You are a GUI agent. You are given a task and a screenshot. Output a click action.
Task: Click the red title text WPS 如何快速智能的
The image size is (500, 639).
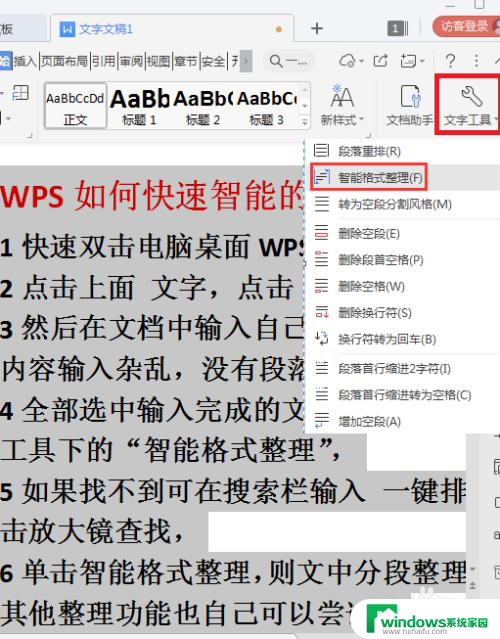coord(152,195)
